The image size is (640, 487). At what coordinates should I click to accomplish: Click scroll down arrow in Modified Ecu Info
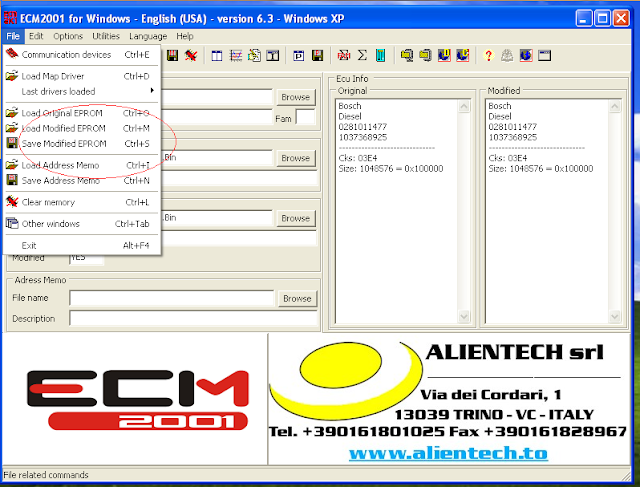tap(614, 316)
